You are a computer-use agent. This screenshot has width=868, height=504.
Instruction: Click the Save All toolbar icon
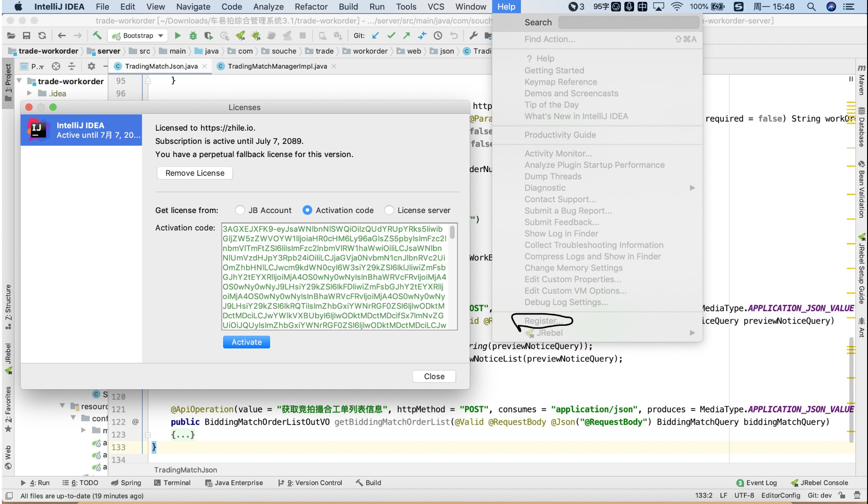(27, 36)
